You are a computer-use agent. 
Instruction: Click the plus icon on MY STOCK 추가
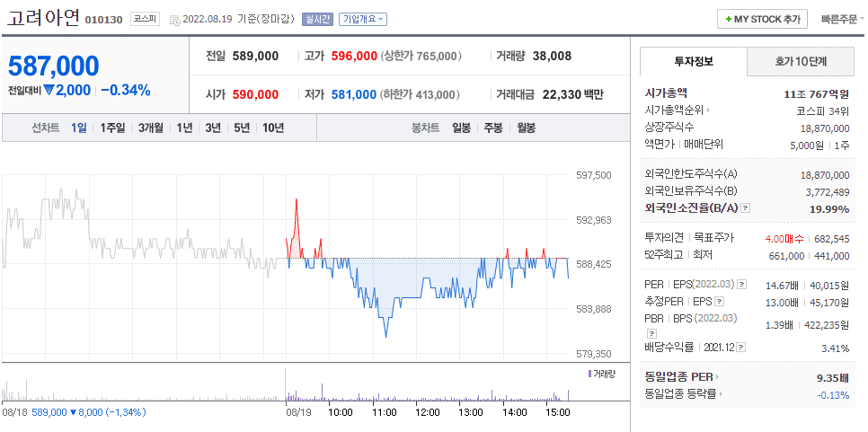click(x=729, y=20)
